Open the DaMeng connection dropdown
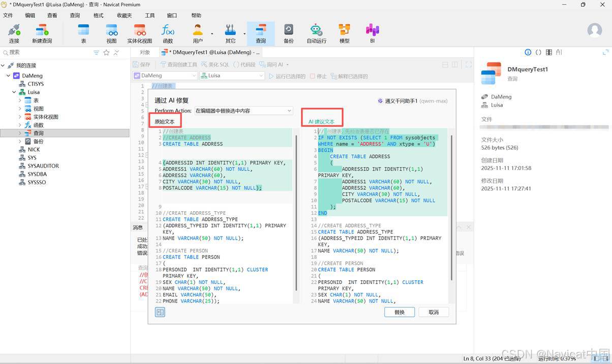The width and height of the screenshot is (612, 364). click(165, 76)
